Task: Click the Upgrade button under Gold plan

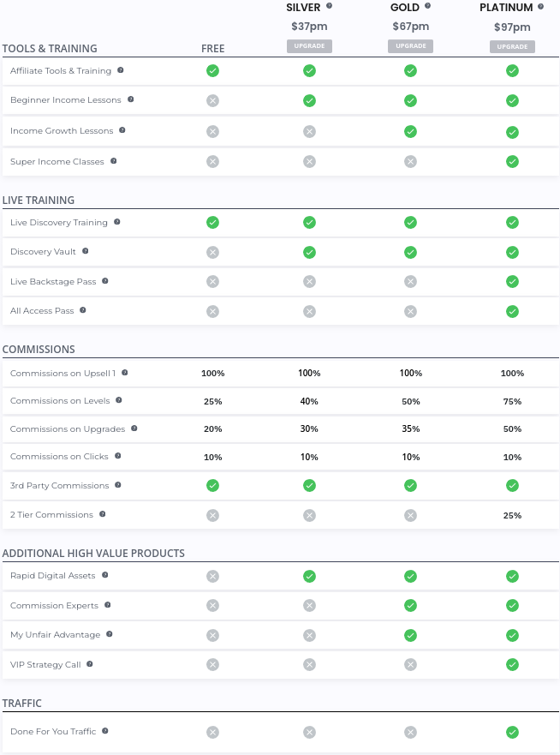Action: point(410,46)
